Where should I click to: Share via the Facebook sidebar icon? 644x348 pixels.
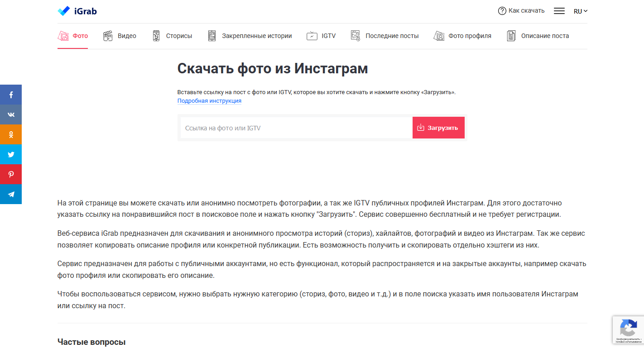[x=11, y=95]
